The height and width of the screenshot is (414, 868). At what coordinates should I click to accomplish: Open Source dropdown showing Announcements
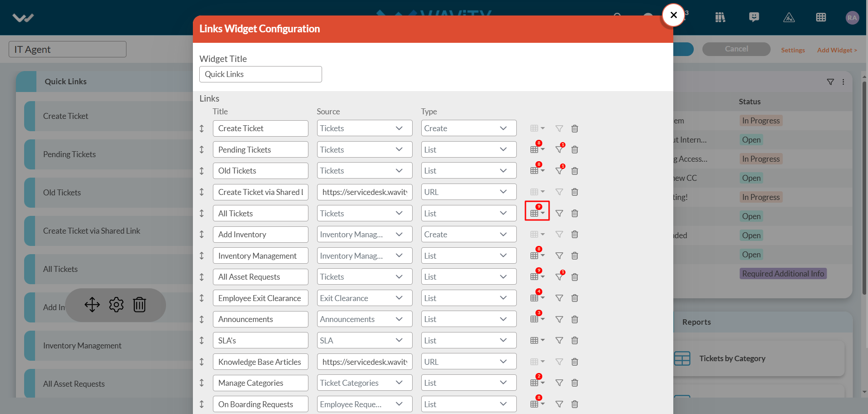click(364, 319)
